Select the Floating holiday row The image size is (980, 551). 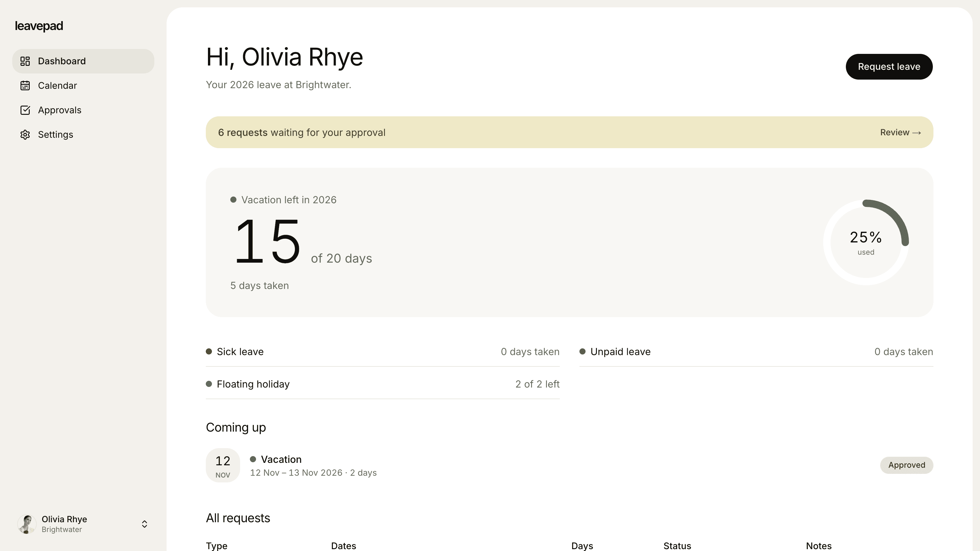[x=383, y=384]
